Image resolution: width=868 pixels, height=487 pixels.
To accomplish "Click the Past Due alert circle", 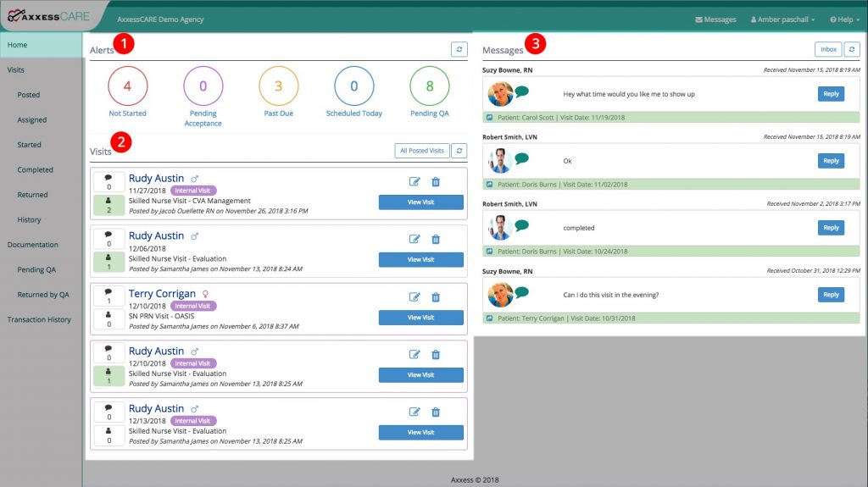I will coord(279,86).
